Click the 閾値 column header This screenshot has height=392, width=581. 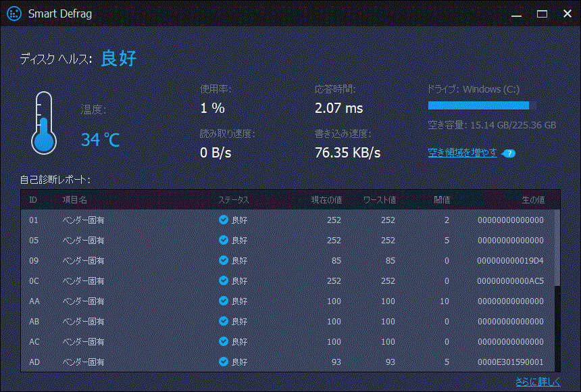click(x=442, y=200)
